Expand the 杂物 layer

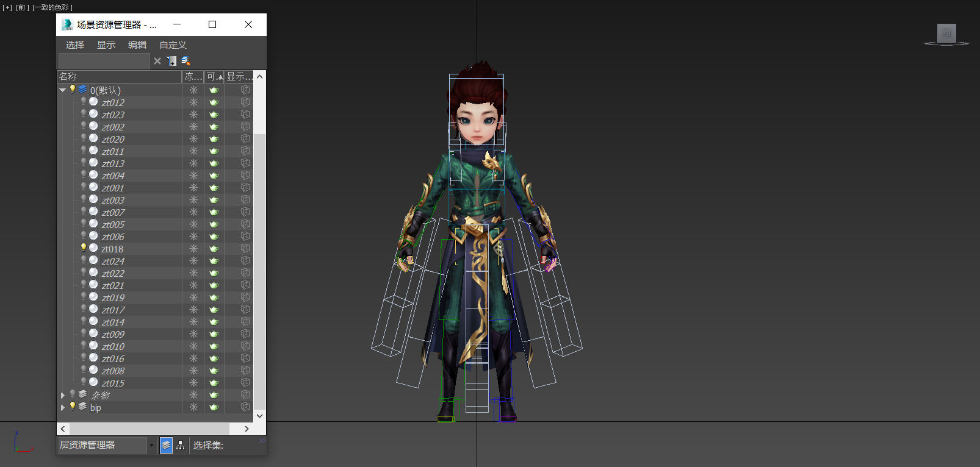[63, 395]
